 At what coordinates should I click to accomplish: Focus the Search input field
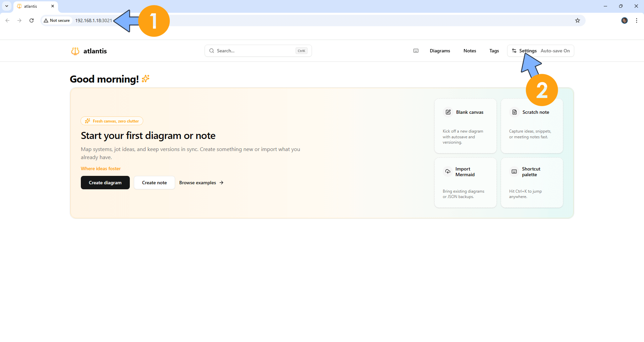click(255, 51)
